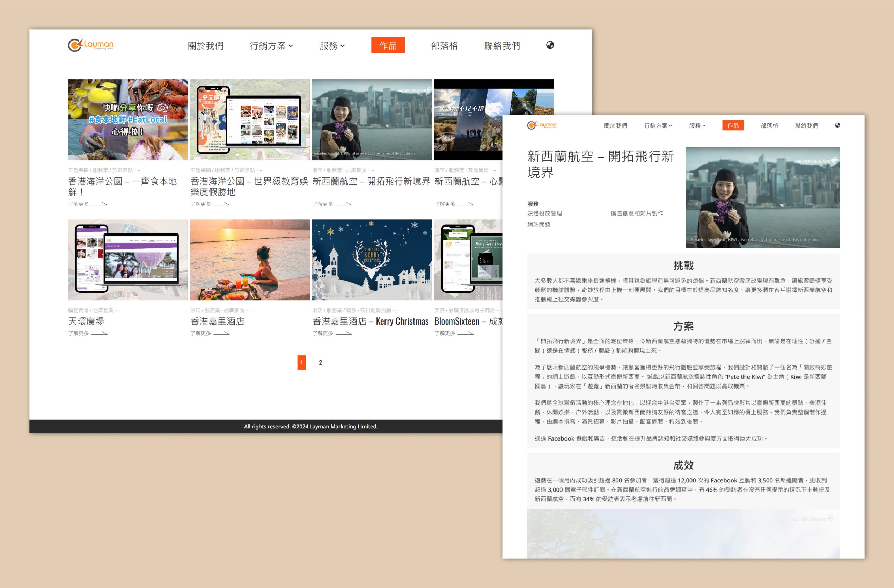Go to page 2 of the portfolio
Viewport: 894px width, 588px height.
pyautogui.click(x=320, y=362)
